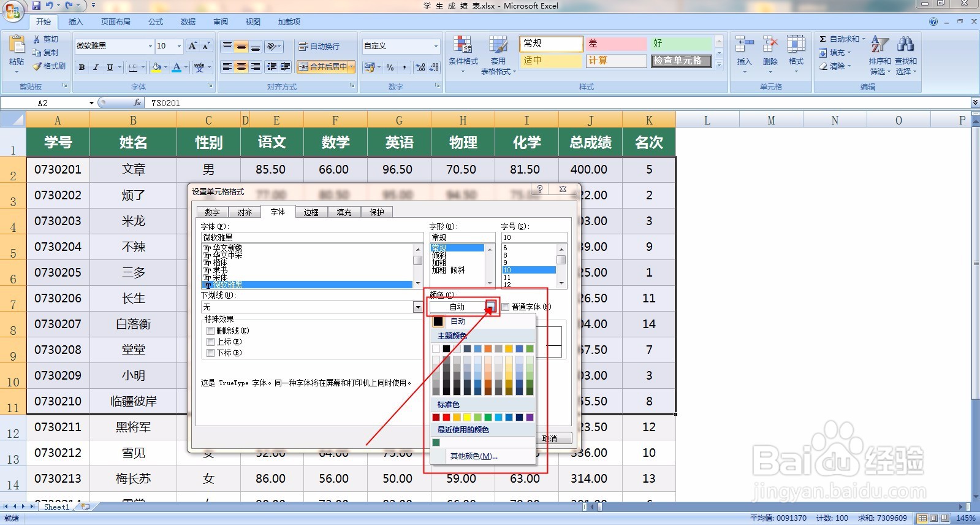Align text to cell bottom

[x=256, y=47]
